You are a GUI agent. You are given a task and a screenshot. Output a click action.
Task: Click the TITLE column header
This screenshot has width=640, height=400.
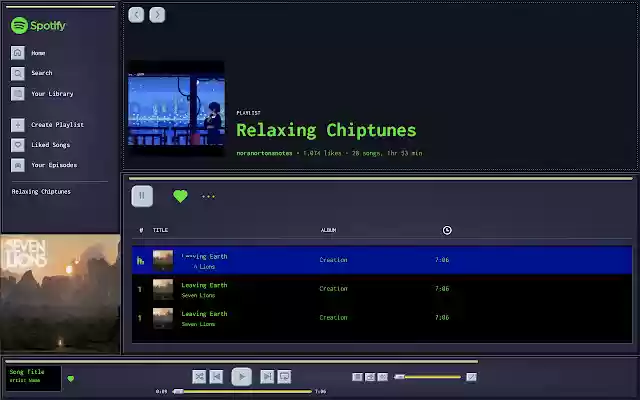tap(160, 230)
